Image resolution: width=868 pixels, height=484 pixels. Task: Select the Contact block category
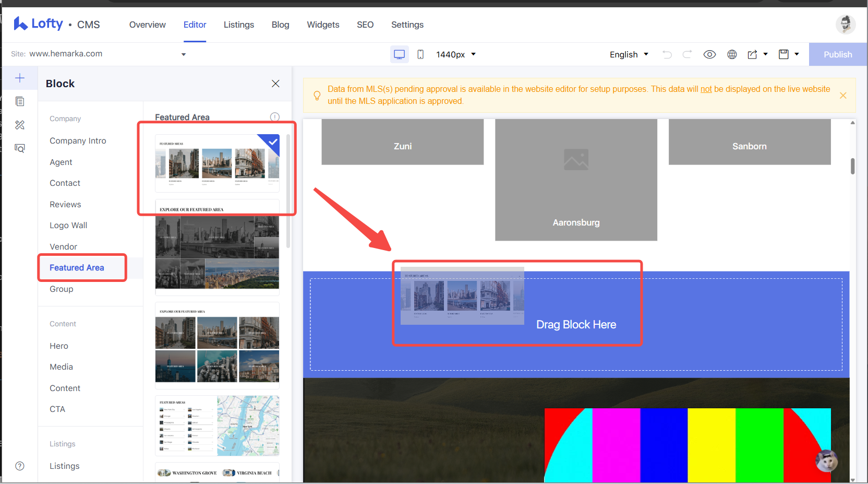[65, 183]
